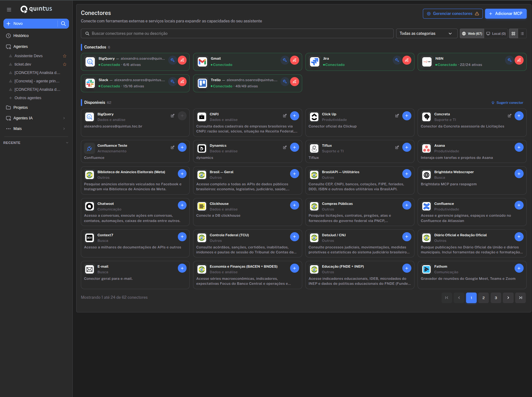Screen dimensions: 532x397
Task: Click the search icon beside Novo
Action: tap(63, 24)
